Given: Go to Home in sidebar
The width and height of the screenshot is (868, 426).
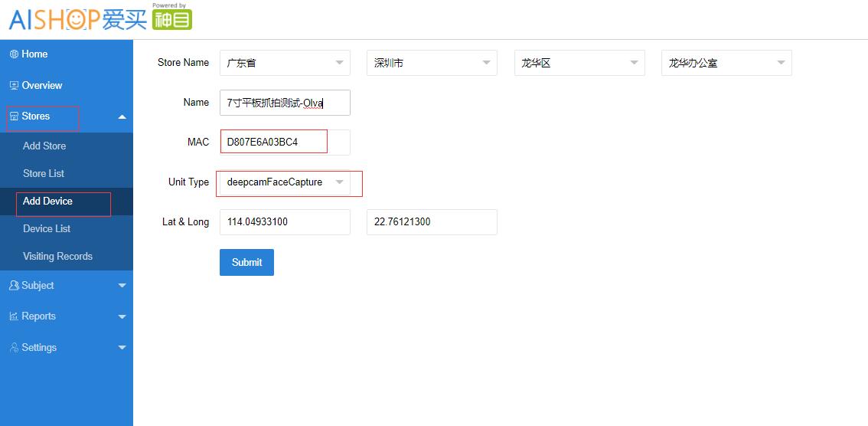Looking at the screenshot, I should coord(67,54).
